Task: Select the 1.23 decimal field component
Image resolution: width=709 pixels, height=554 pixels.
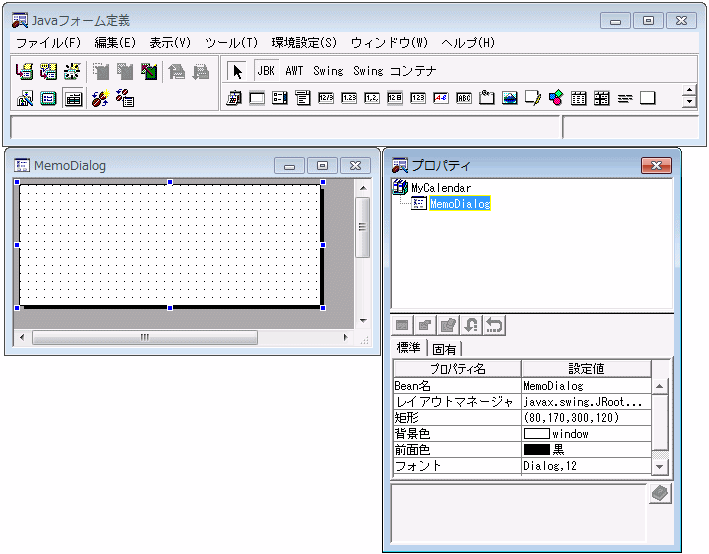Action: pos(349,98)
